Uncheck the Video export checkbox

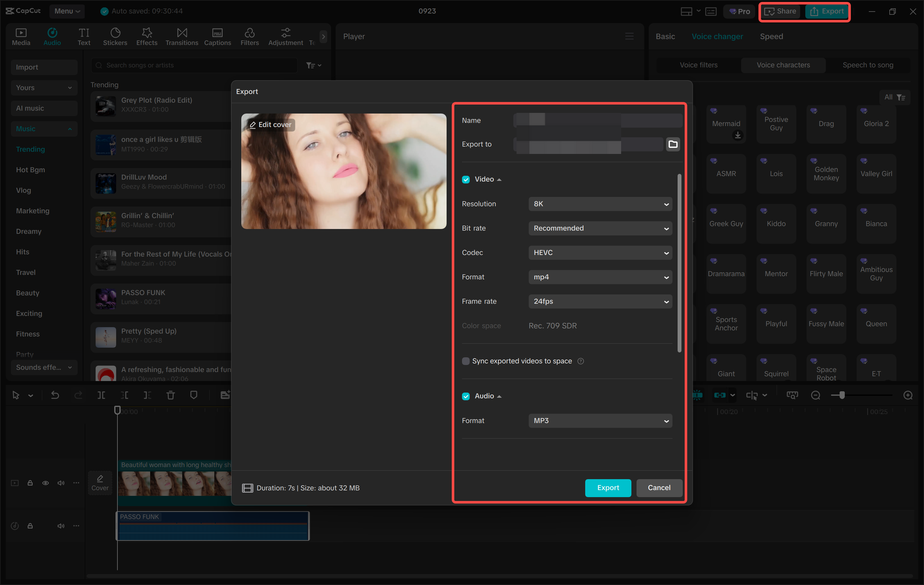coord(466,179)
